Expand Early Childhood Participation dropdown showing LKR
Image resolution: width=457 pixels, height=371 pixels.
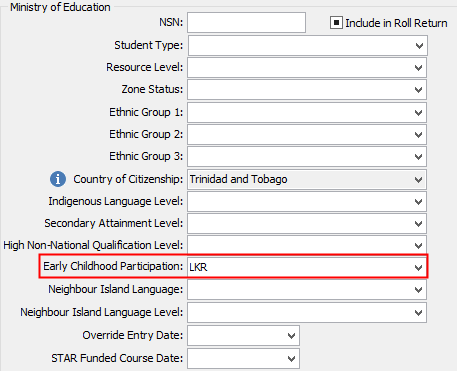pyautogui.click(x=307, y=267)
